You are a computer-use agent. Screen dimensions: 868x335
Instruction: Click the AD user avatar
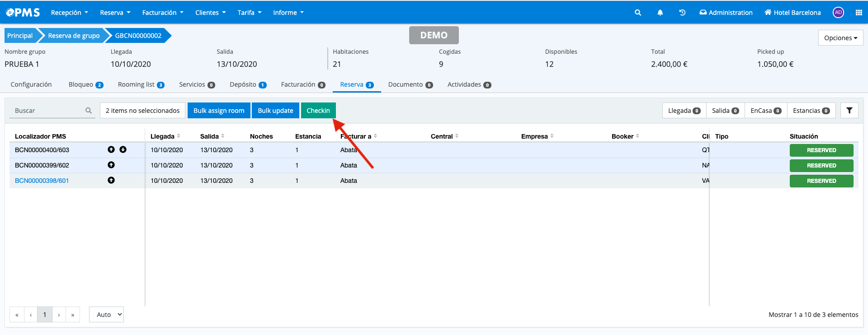click(x=838, y=13)
